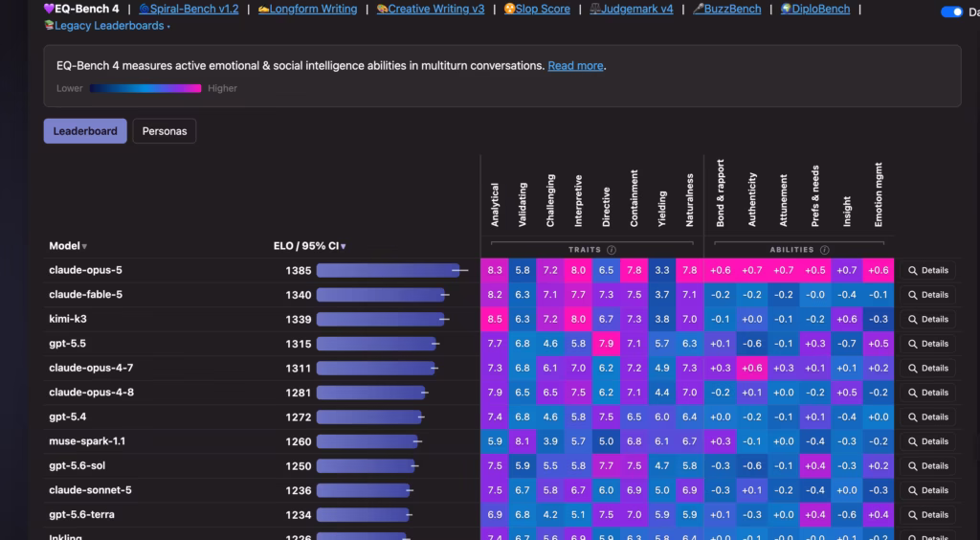The width and height of the screenshot is (980, 540).
Task: Open the Read more link
Action: pos(575,66)
